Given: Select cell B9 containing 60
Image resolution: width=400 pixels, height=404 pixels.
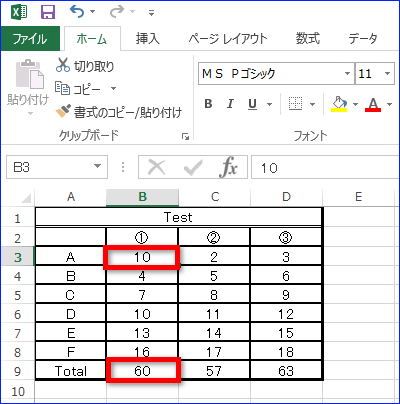Looking at the screenshot, I should pyautogui.click(x=143, y=370).
